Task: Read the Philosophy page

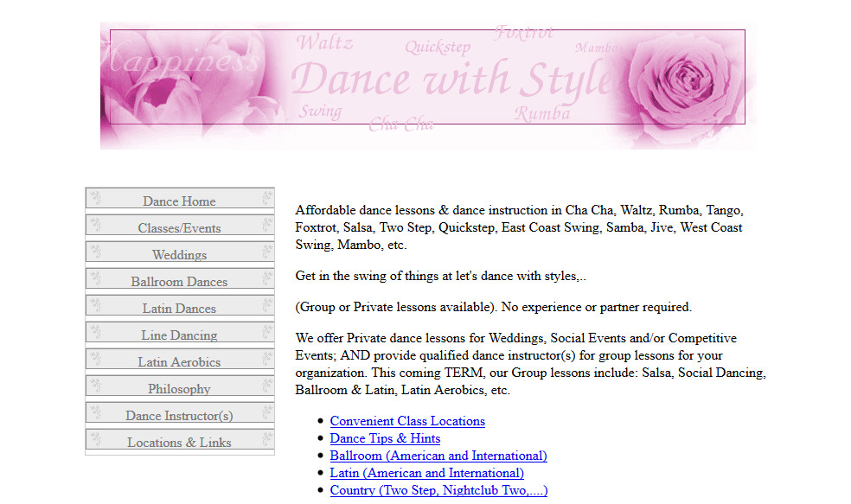Action: click(178, 388)
